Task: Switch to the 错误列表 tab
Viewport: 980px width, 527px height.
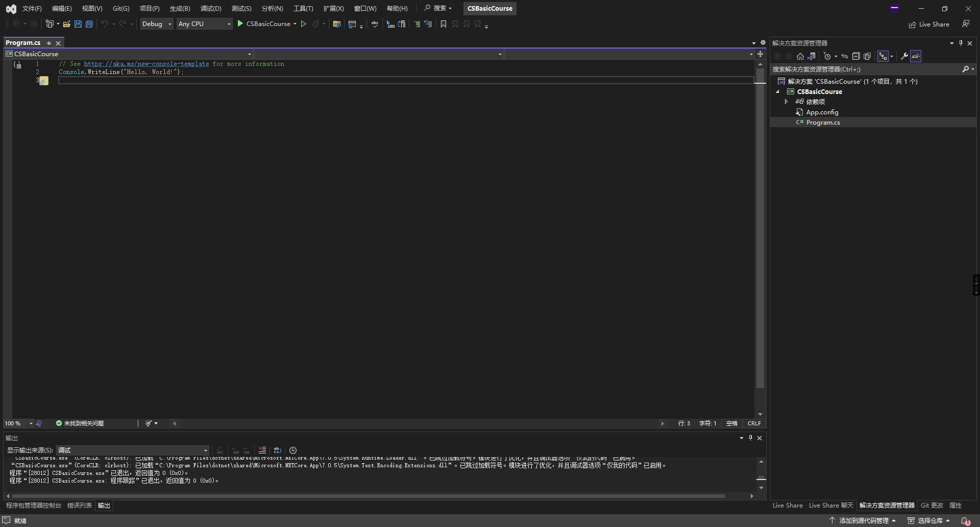Action: click(80, 506)
